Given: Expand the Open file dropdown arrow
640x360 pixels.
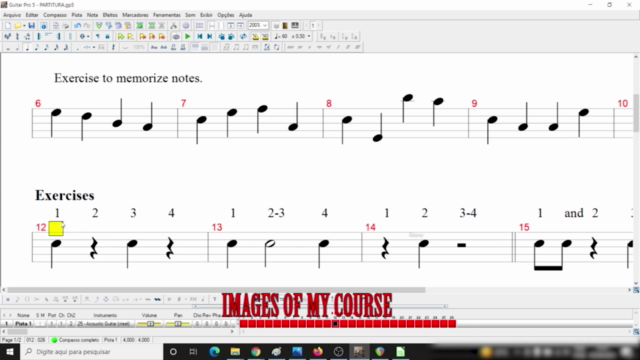Looking at the screenshot, I should coord(24,25).
